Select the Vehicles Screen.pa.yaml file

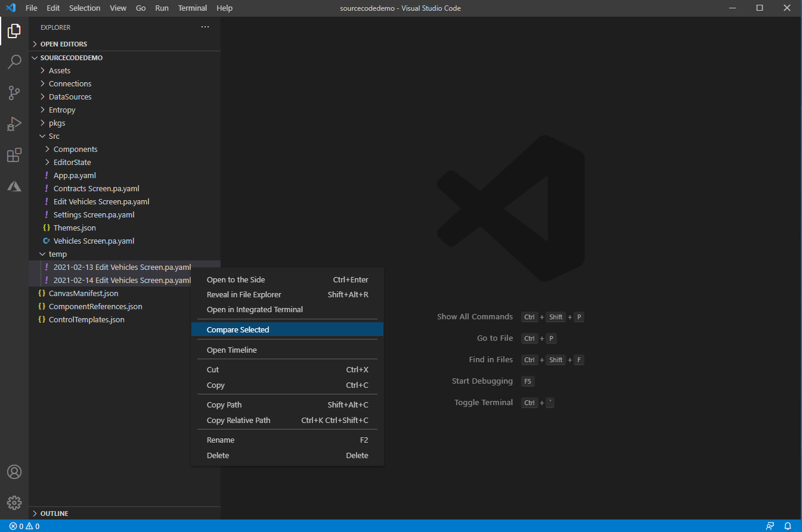(x=94, y=241)
